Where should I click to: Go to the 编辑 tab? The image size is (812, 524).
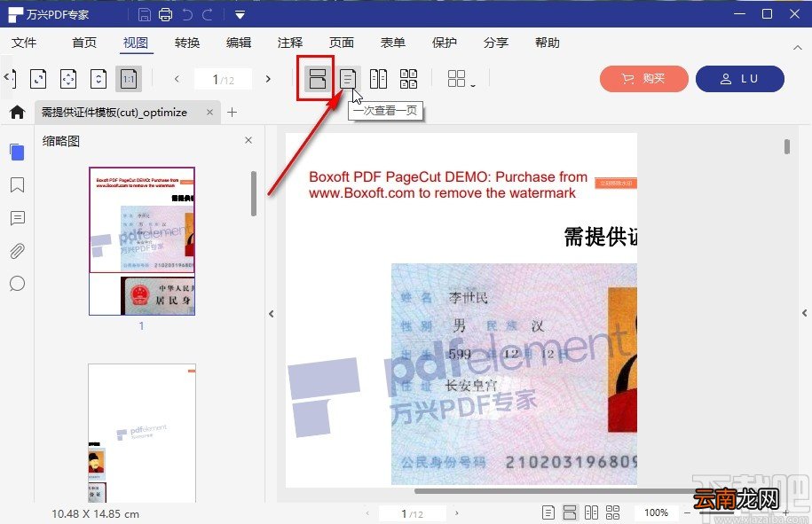point(239,43)
